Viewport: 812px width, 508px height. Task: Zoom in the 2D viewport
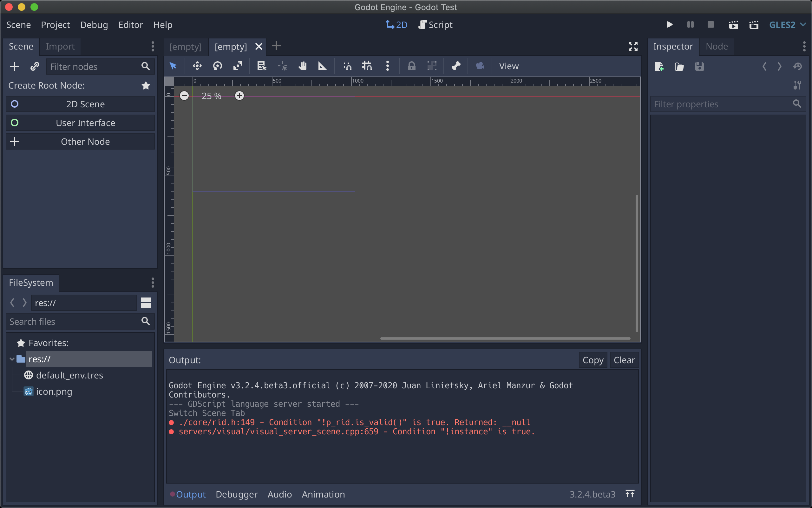click(x=239, y=96)
